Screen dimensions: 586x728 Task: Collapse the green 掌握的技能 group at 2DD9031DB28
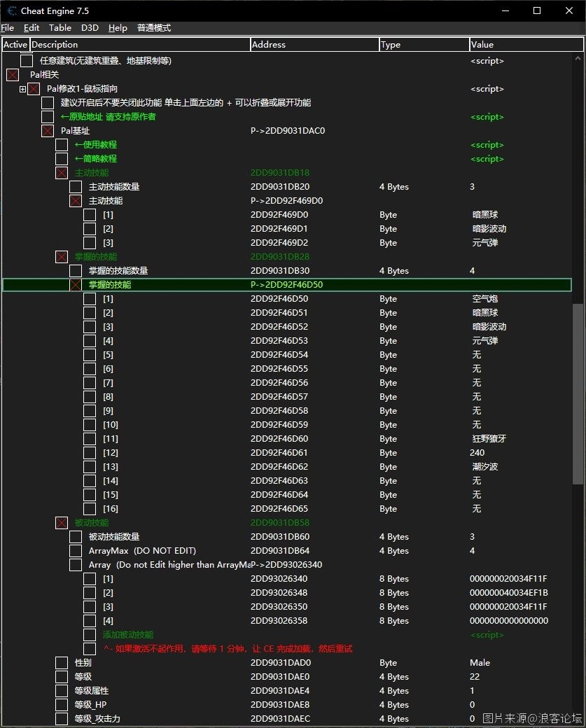click(62, 257)
